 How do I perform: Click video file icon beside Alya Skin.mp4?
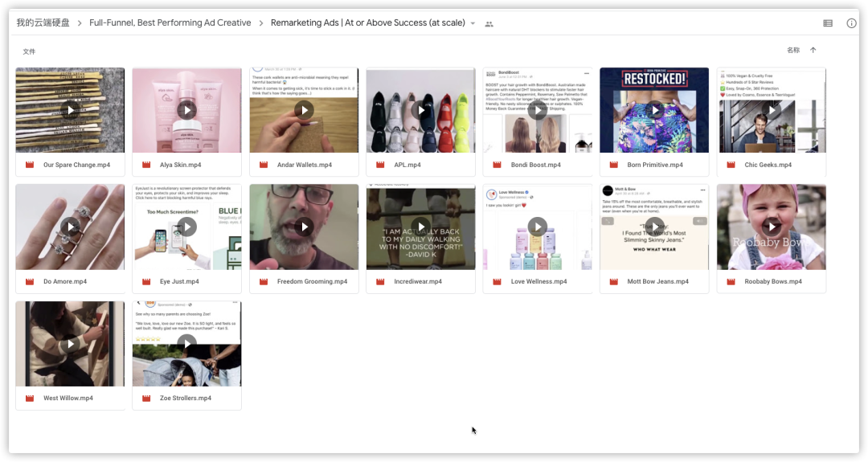pyautogui.click(x=147, y=165)
